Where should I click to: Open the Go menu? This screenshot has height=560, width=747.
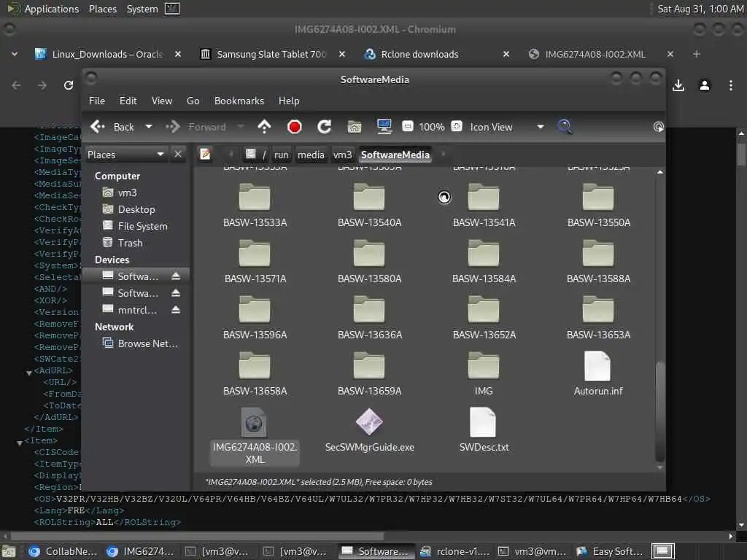193,101
